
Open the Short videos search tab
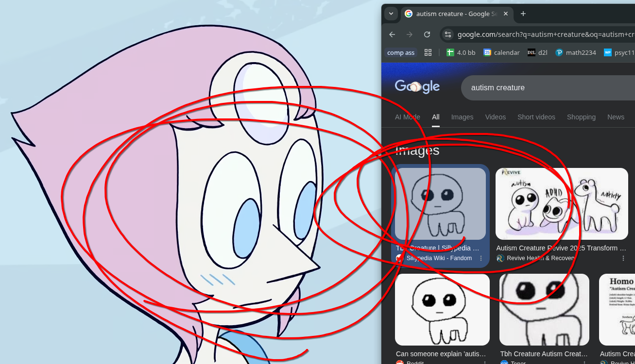(536, 117)
